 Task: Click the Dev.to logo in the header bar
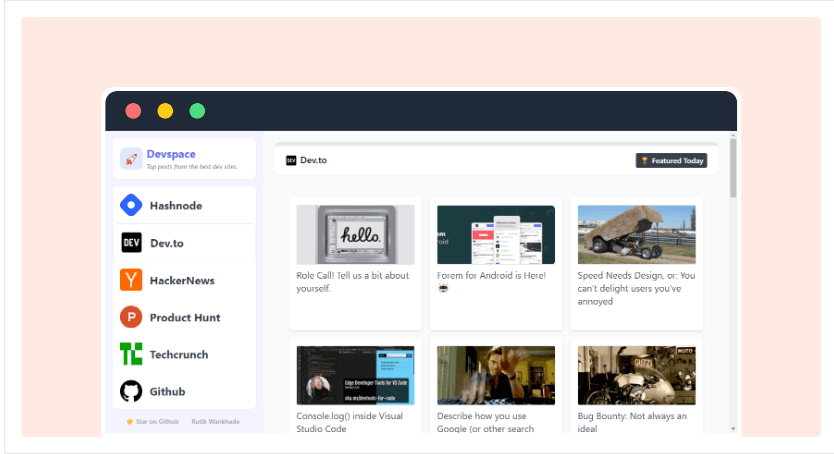291,160
